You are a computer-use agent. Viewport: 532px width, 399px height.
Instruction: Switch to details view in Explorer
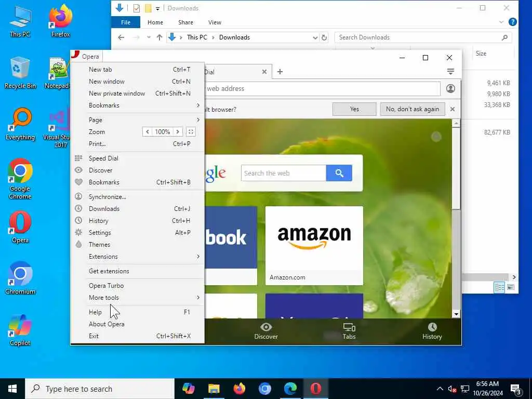tap(499, 287)
